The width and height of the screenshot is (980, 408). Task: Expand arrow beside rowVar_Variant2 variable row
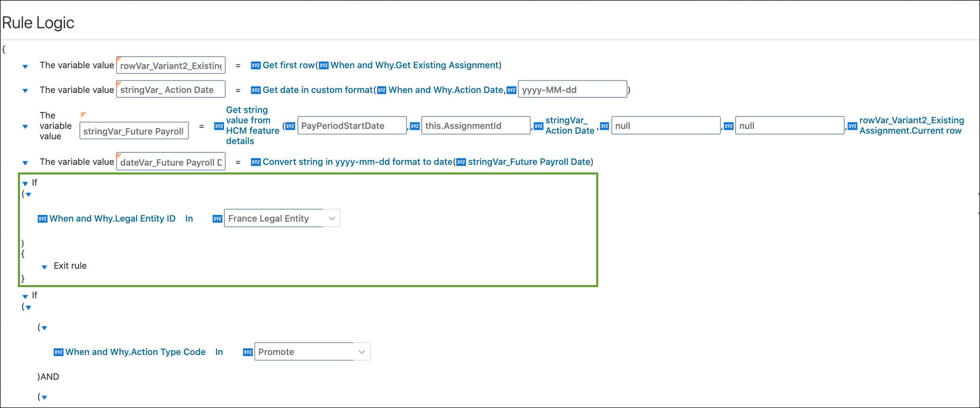tap(25, 67)
